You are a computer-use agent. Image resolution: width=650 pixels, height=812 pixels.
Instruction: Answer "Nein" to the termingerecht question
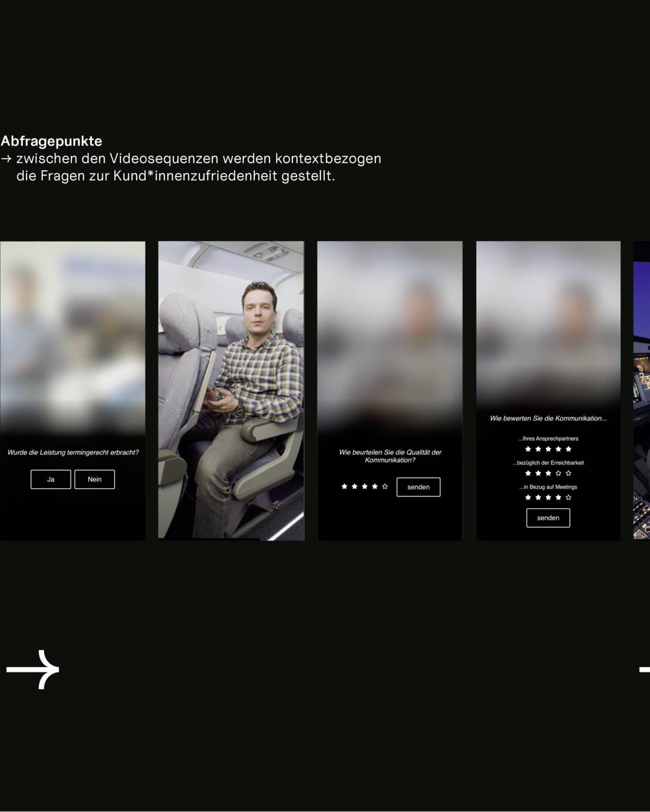pos(94,479)
